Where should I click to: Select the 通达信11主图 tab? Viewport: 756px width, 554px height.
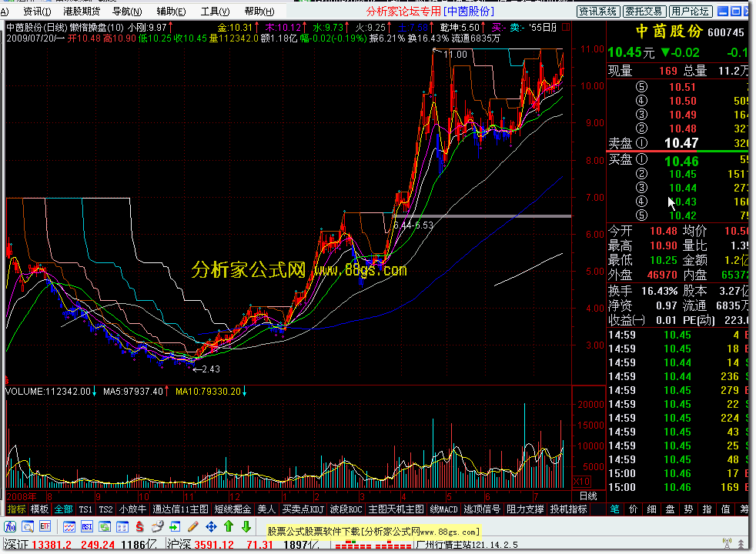[180, 509]
